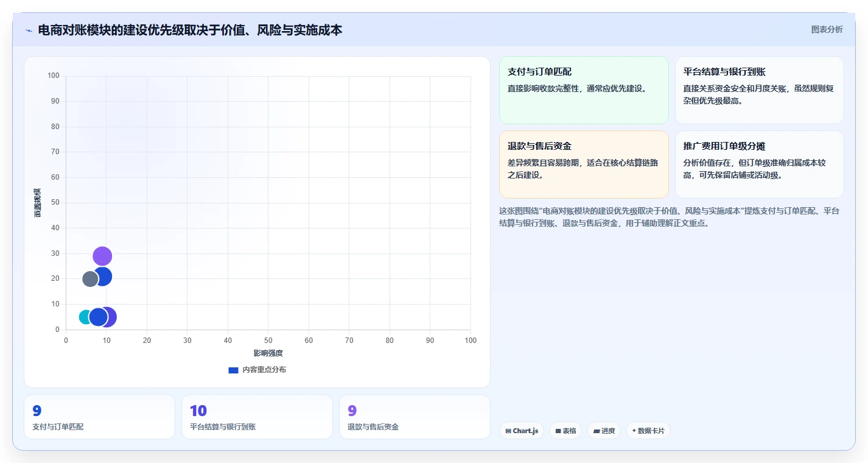Click the text starting 直接关系资金安全和月度关账
The image size is (868, 463).
(x=758, y=94)
